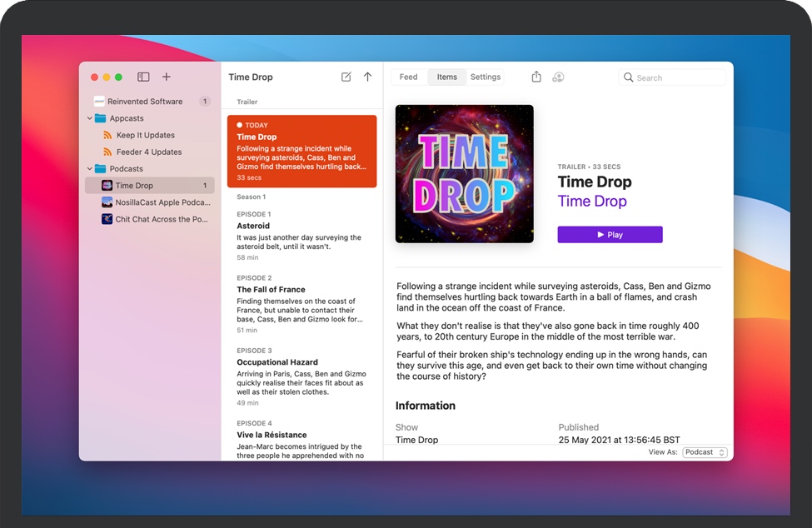Click the Time Drop podcast artwork
Image resolution: width=812 pixels, height=528 pixels.
[465, 173]
